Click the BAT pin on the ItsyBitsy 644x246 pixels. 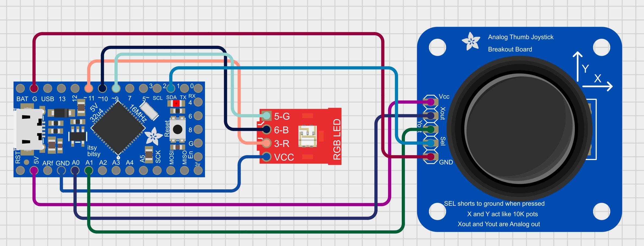point(20,88)
